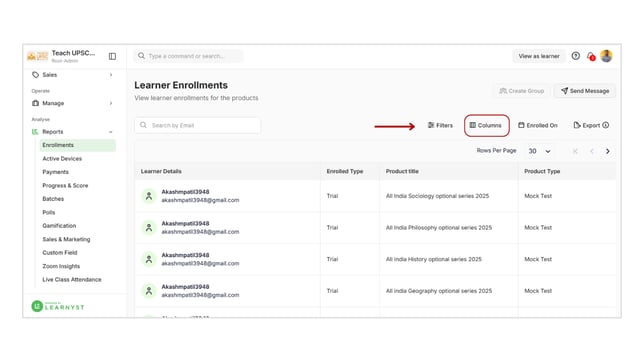
Task: Focus the Type a command or search box
Action: click(x=188, y=56)
